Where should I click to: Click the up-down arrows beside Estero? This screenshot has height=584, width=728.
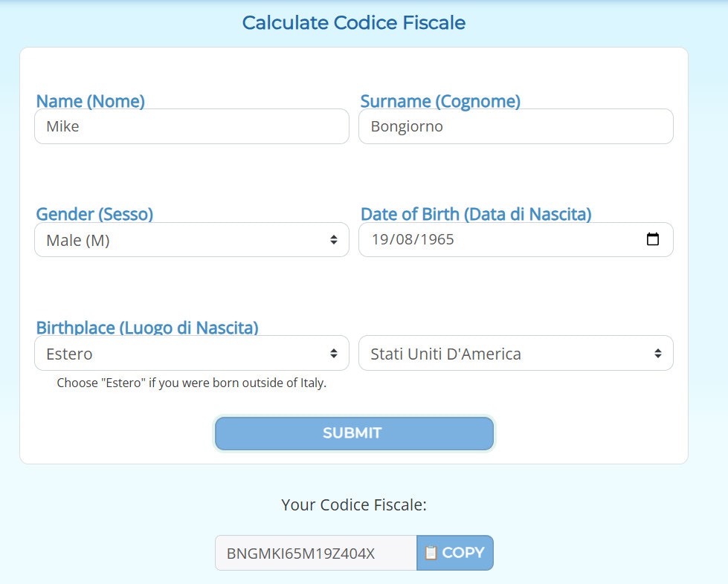[333, 353]
